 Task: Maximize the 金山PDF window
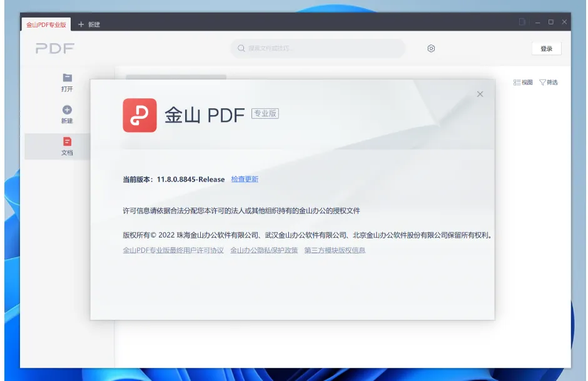551,22
